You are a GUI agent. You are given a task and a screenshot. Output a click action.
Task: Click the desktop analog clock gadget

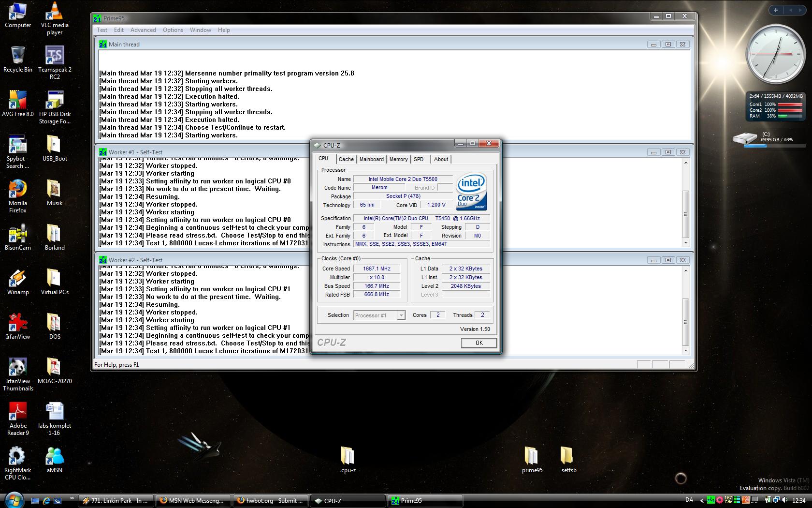776,54
